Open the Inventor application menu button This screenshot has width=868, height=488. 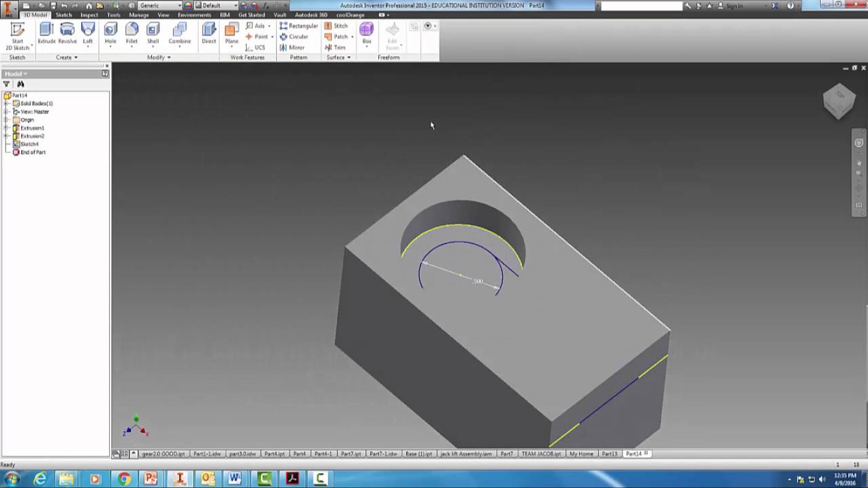click(x=9, y=9)
